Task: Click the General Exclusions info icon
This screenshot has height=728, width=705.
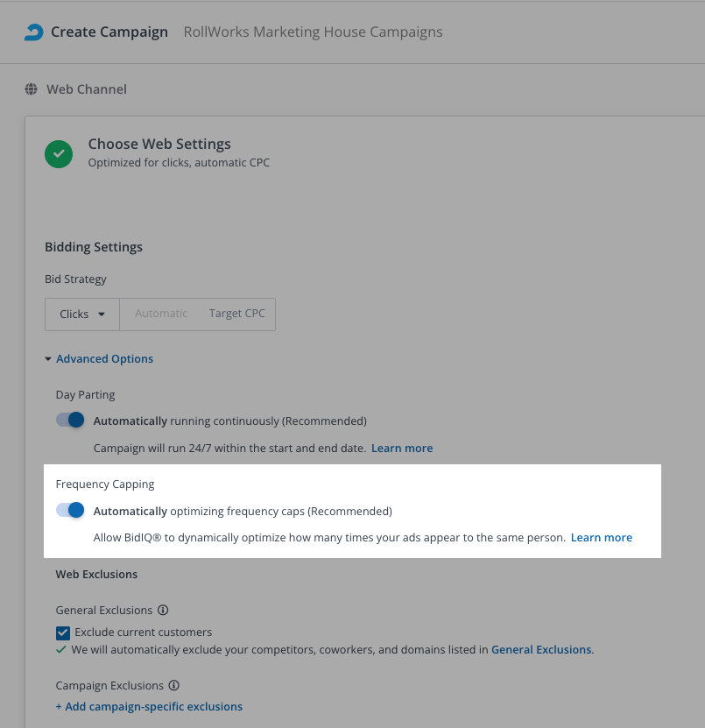Action: click(x=163, y=611)
